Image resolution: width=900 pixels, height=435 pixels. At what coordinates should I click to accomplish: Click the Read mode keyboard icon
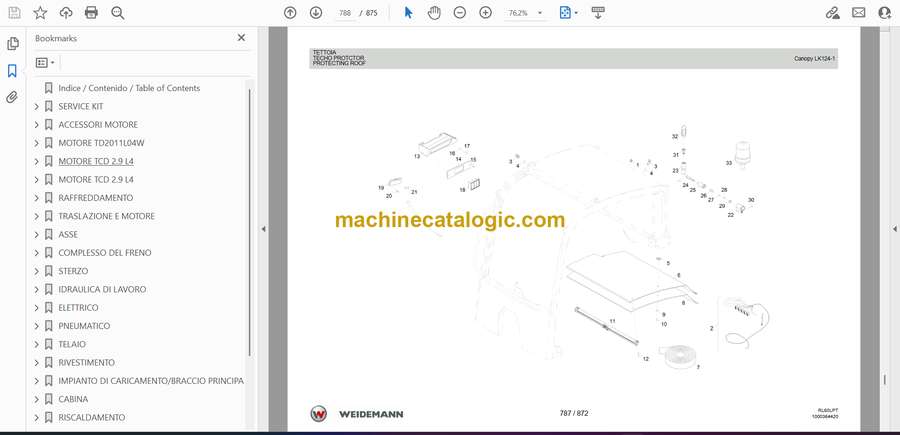(x=598, y=13)
